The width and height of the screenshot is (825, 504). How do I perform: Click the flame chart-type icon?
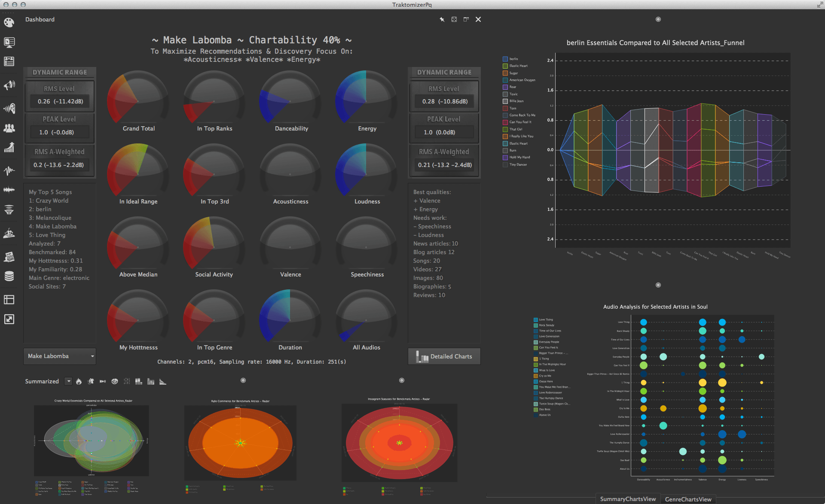click(79, 381)
